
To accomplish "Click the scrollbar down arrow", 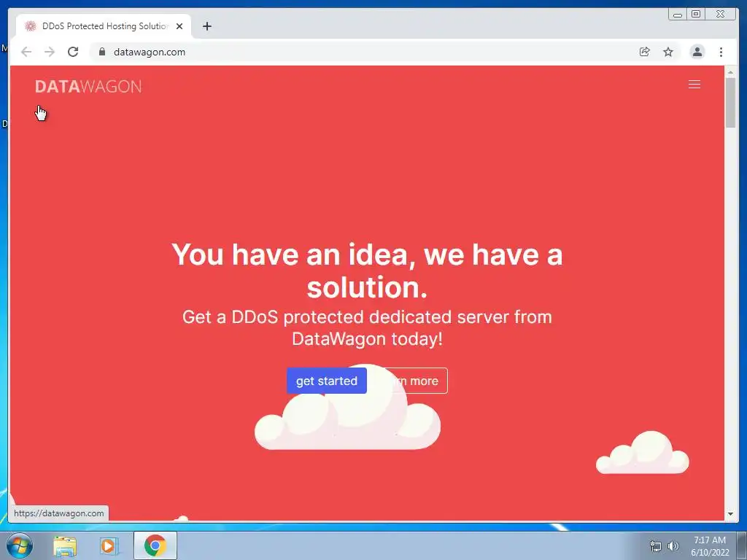I will (x=730, y=514).
